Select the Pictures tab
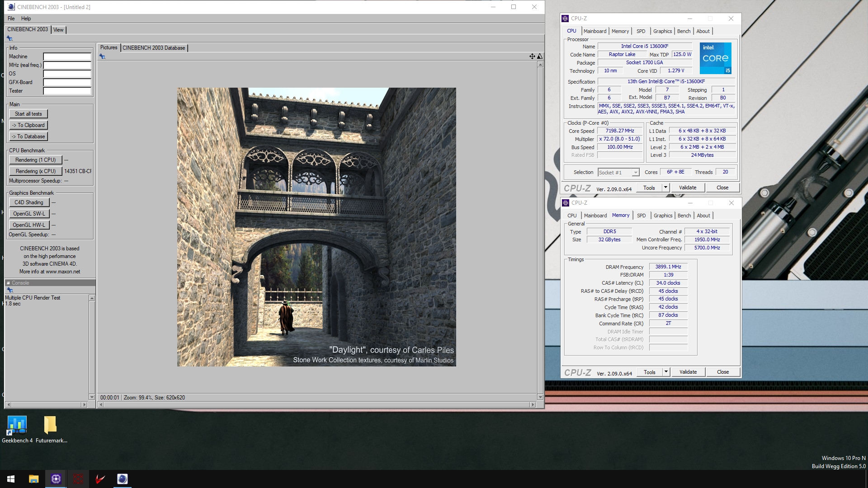 pyautogui.click(x=108, y=47)
